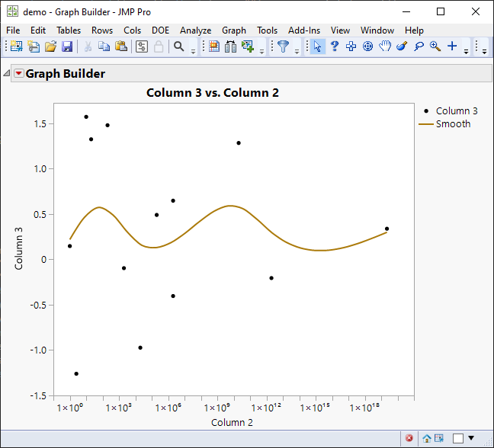494x448 pixels.
Task: Click the 'Smooth' legend entry
Action: click(x=453, y=124)
